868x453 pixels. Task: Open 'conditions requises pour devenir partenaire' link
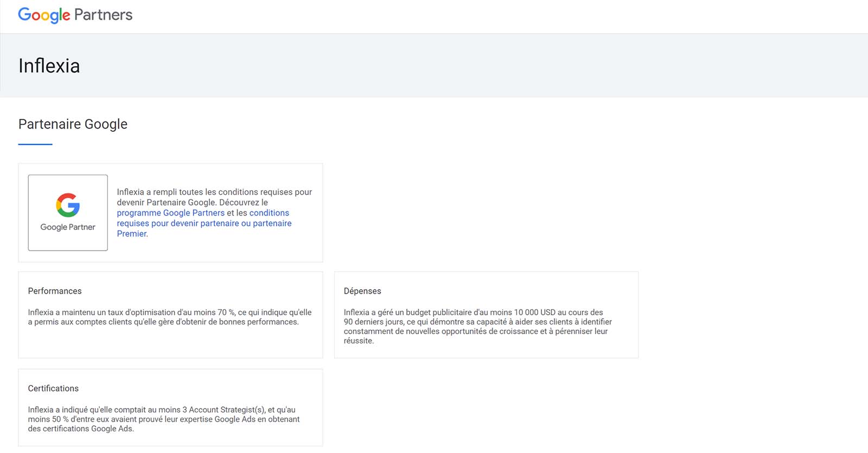(x=204, y=223)
